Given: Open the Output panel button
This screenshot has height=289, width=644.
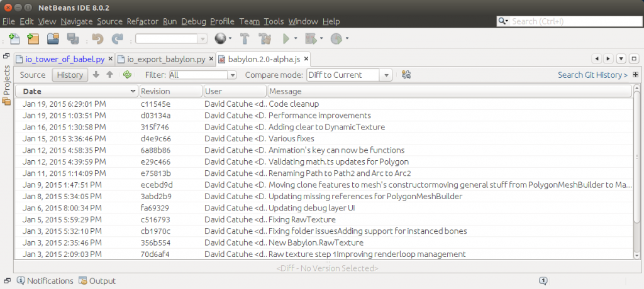Looking at the screenshot, I should point(97,281).
